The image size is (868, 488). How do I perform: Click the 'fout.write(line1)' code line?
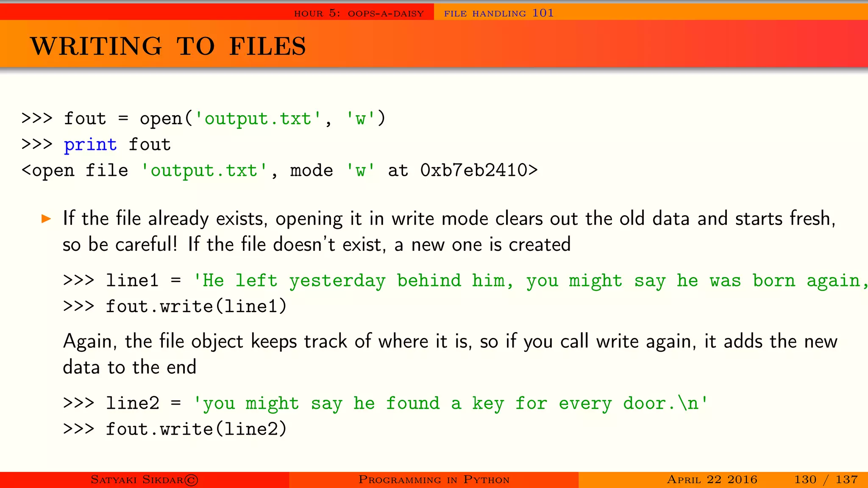175,306
